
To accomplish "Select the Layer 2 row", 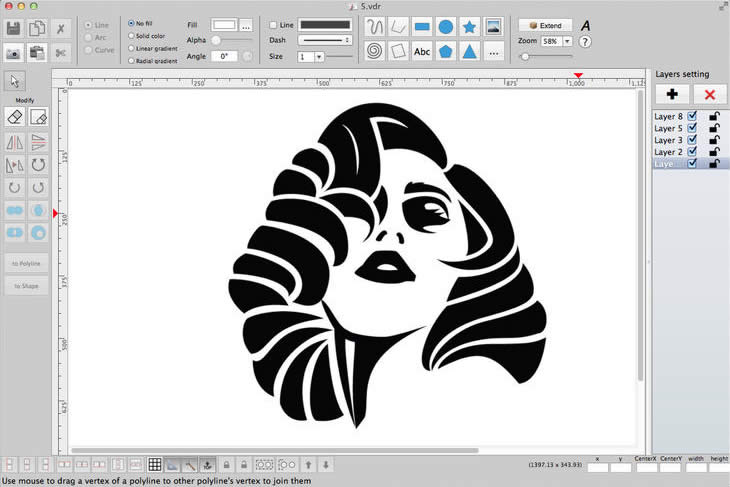I will click(691, 152).
